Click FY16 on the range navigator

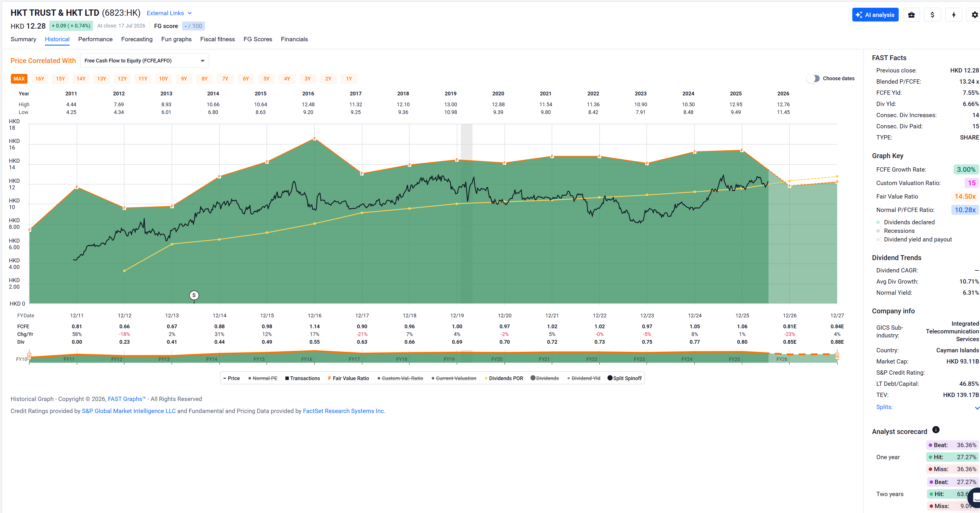(307, 359)
